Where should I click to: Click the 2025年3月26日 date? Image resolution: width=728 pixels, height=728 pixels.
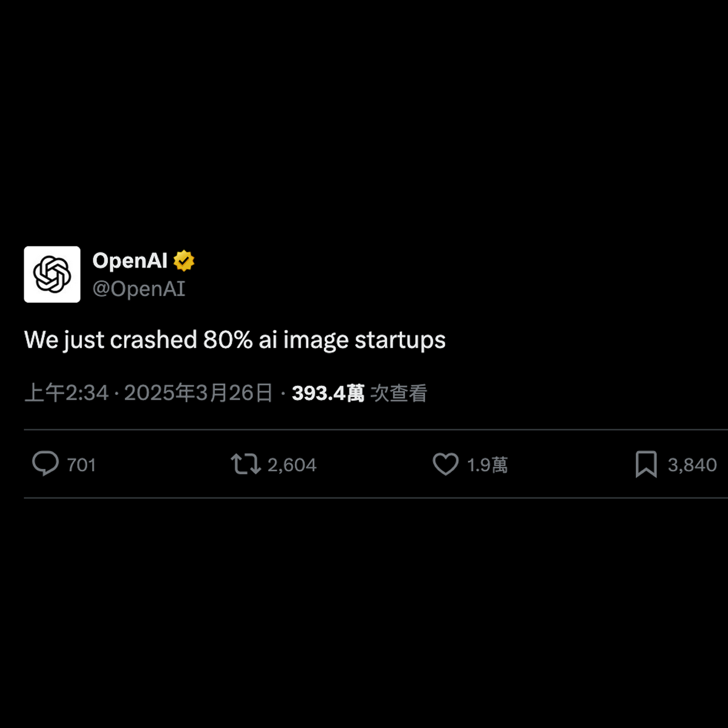click(198, 393)
